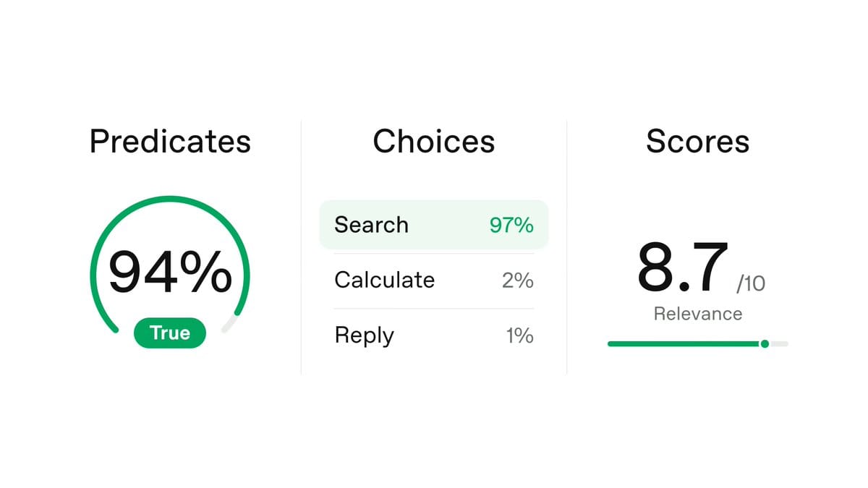The height and width of the screenshot is (488, 868).
Task: Select the Calculate choice row
Action: (x=434, y=281)
